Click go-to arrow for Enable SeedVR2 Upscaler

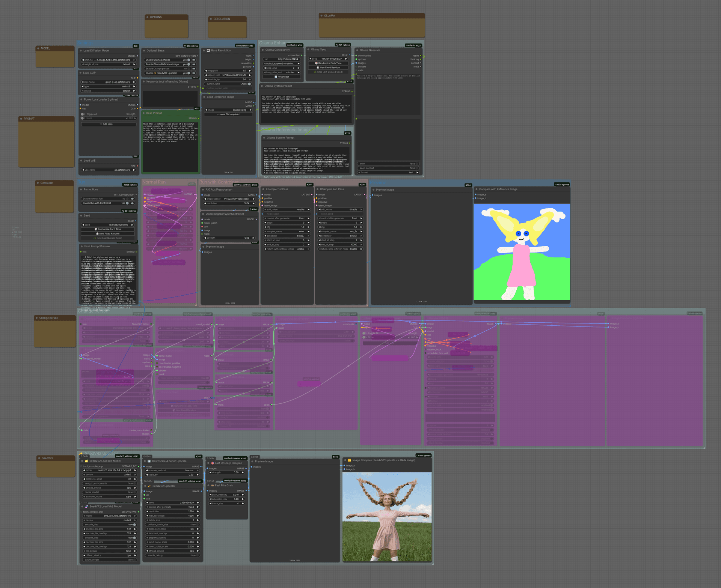[194, 73]
